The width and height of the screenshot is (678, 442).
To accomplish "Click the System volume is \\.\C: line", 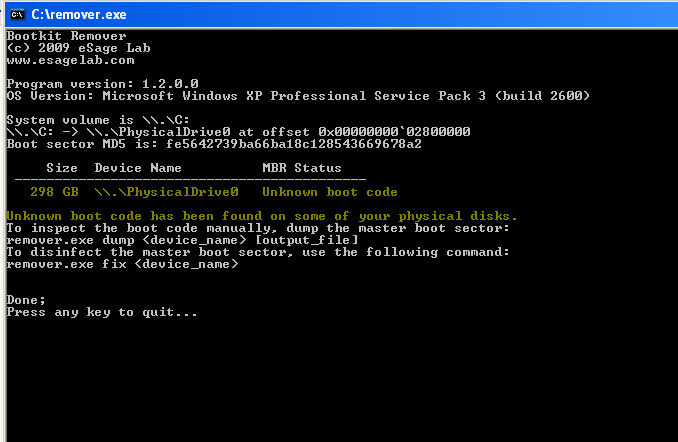I will point(98,120).
